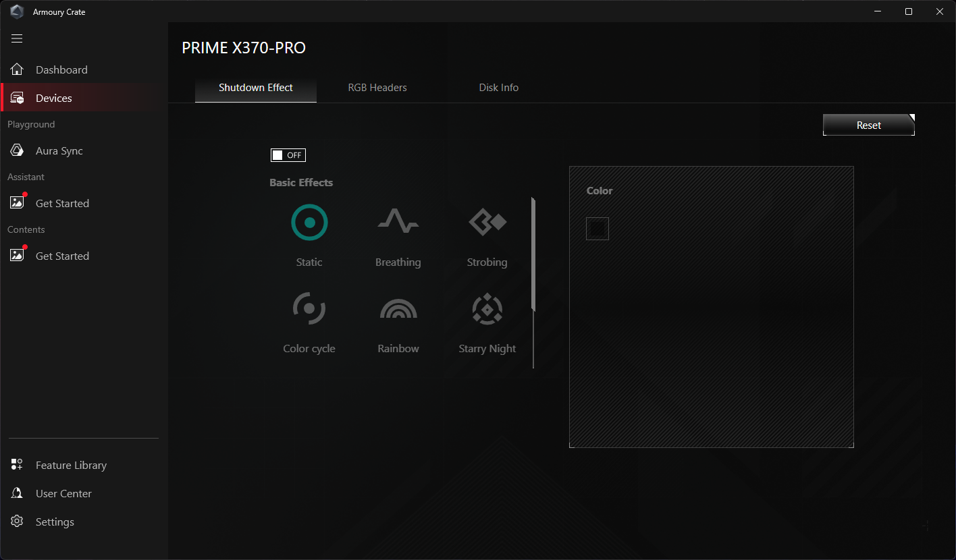This screenshot has height=560, width=956.
Task: Go to Dashboard home icon
Action: tap(18, 69)
